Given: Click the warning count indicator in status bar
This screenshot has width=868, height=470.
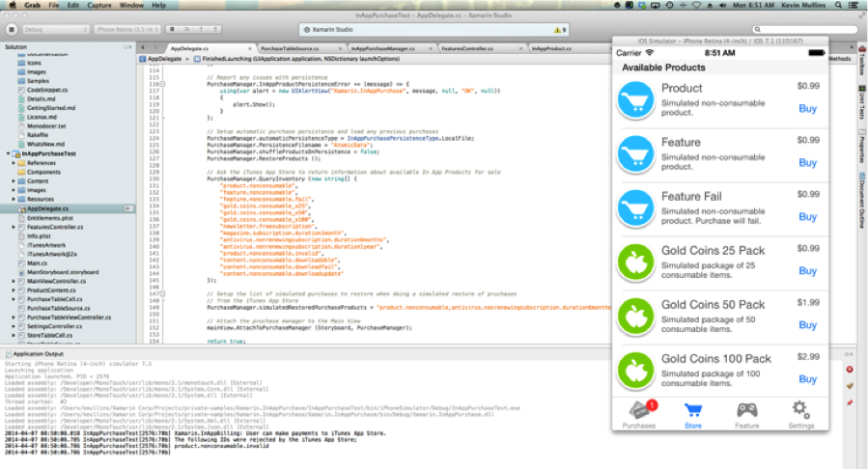Looking at the screenshot, I should (x=560, y=30).
